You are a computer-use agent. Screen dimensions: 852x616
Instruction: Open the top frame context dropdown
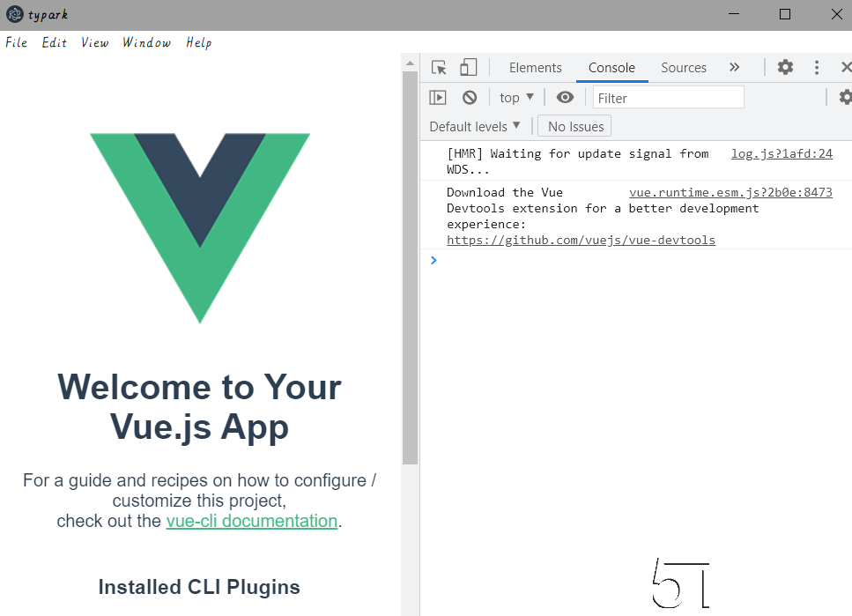click(x=515, y=97)
